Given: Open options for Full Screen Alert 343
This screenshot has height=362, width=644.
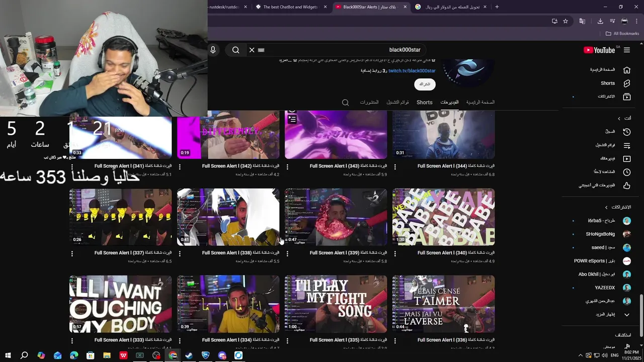Looking at the screenshot, I should (x=287, y=166).
